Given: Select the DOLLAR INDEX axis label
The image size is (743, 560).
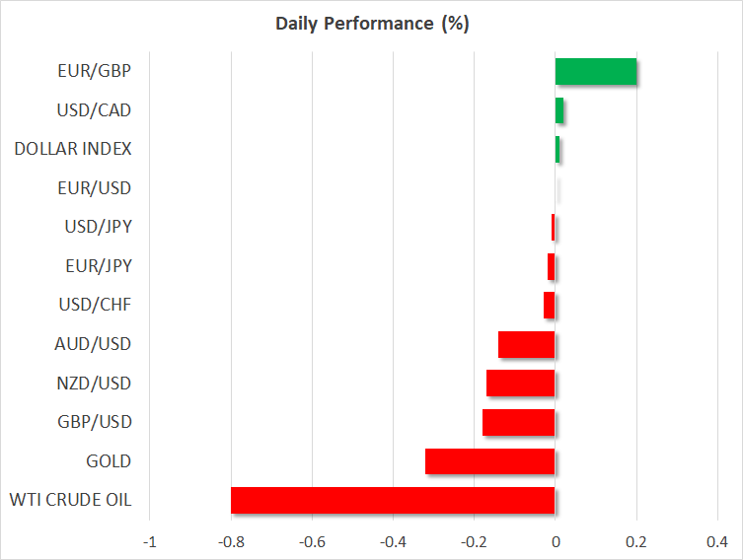Looking at the screenshot, I should (73, 149).
